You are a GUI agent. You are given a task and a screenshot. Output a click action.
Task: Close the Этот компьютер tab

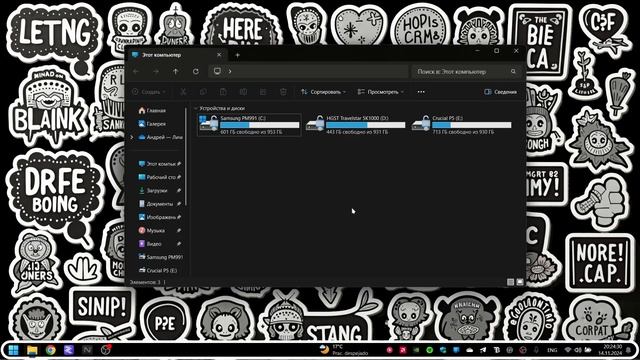(219, 55)
